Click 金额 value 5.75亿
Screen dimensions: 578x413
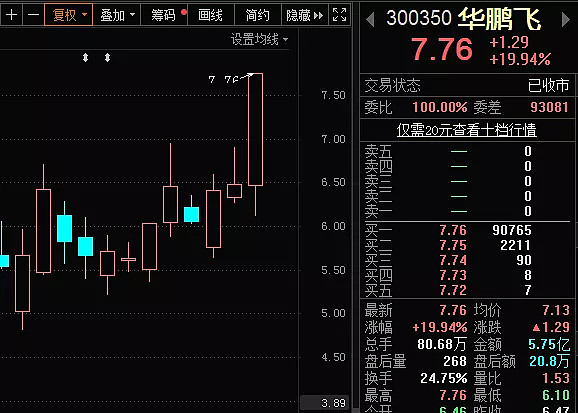pos(549,344)
